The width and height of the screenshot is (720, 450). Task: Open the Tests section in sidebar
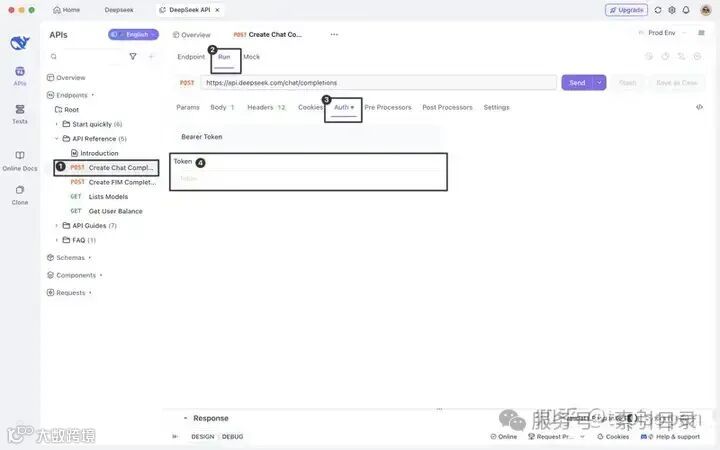click(x=20, y=114)
